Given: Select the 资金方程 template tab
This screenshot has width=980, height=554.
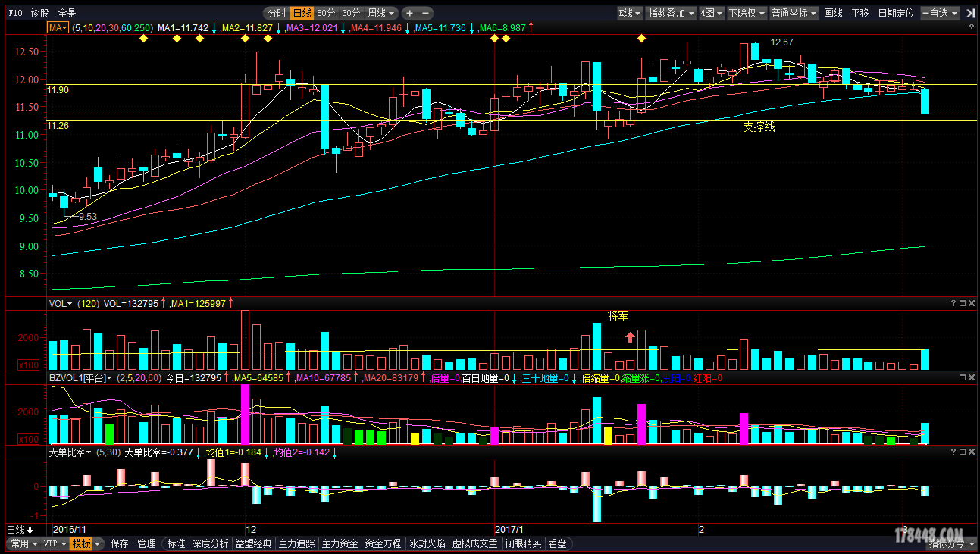Looking at the screenshot, I should (x=383, y=543).
